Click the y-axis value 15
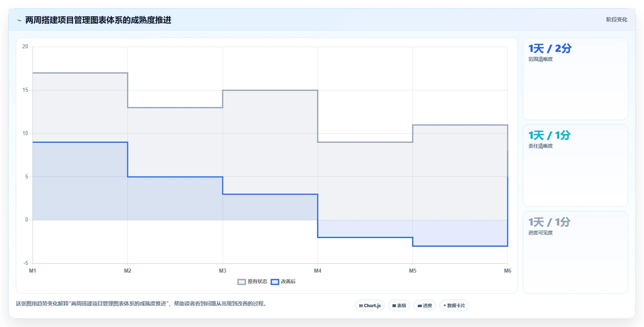 [x=25, y=90]
